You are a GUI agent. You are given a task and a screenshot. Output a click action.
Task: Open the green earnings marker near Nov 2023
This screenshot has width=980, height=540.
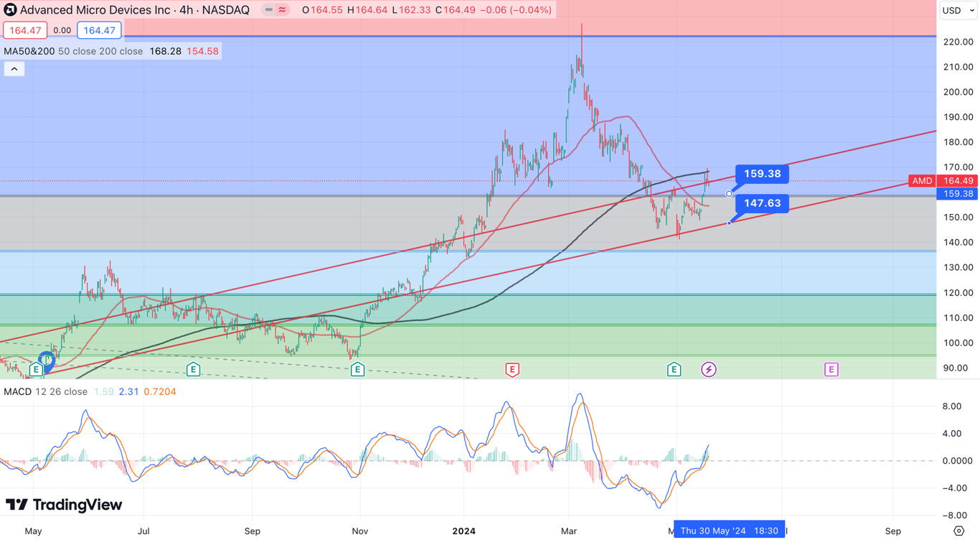tap(357, 370)
